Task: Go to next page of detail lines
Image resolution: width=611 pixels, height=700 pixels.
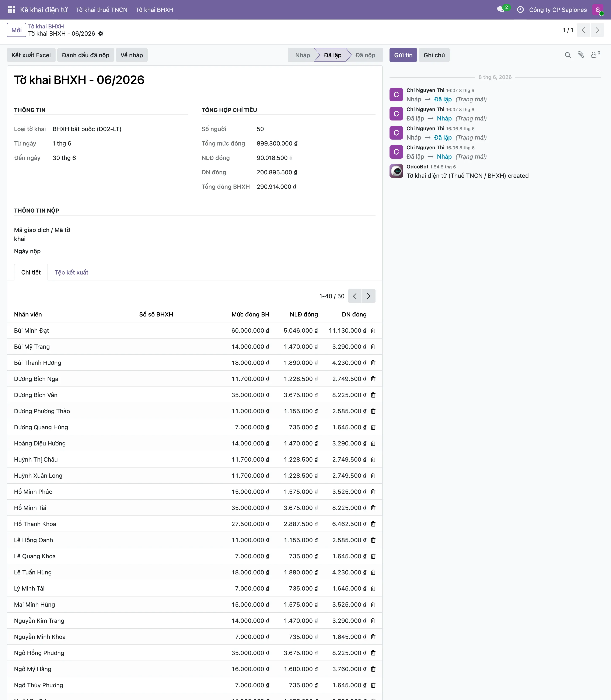Action: [369, 296]
